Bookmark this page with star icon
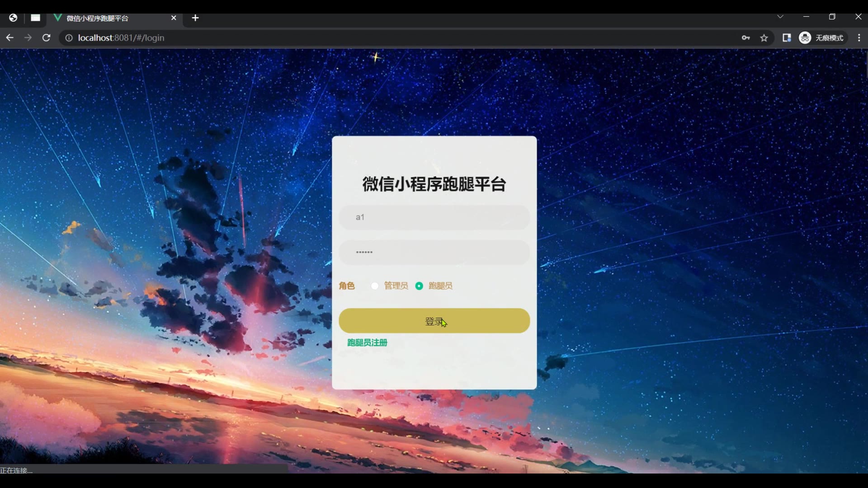The width and height of the screenshot is (868, 488). coord(764,38)
